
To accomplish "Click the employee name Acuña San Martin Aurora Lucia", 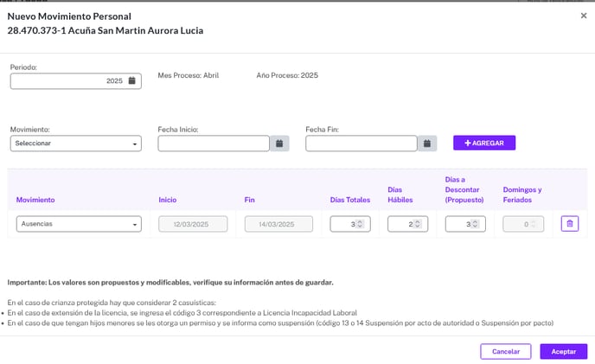I will (x=136, y=30).
